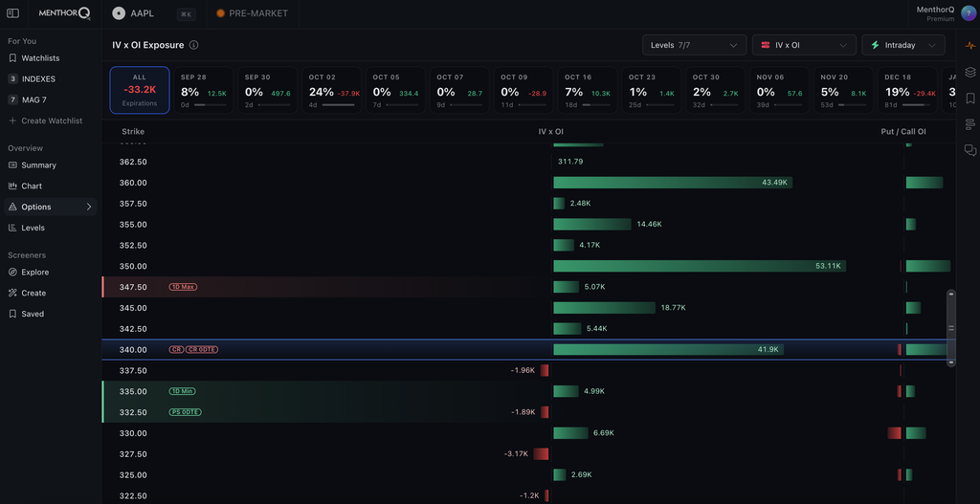The image size is (980, 504).
Task: Select the NOV 20 expiration card
Action: pyautogui.click(x=844, y=90)
